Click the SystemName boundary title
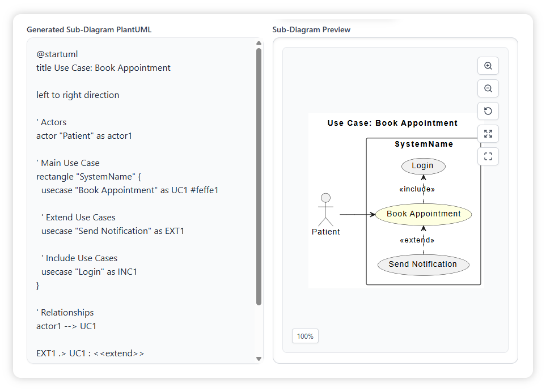 424,144
